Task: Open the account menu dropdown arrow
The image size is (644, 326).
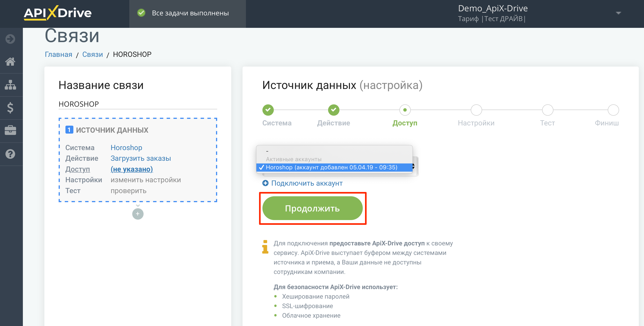Action: pyautogui.click(x=618, y=13)
